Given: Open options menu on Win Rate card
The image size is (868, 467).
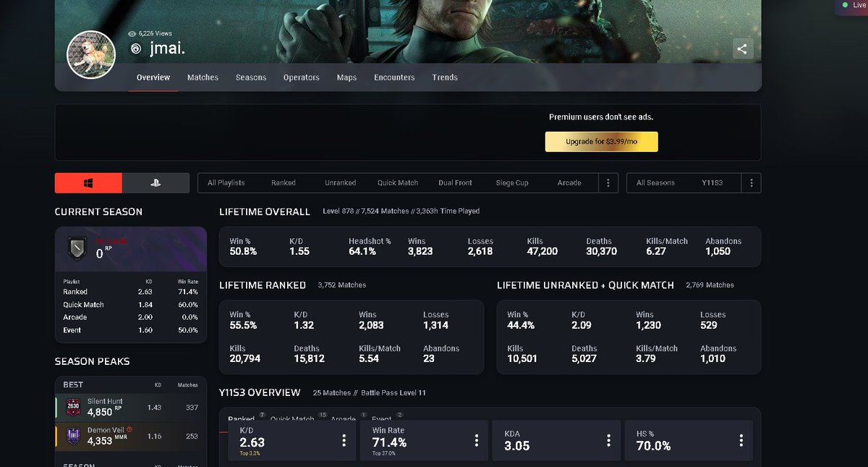Looking at the screenshot, I should pos(476,440).
